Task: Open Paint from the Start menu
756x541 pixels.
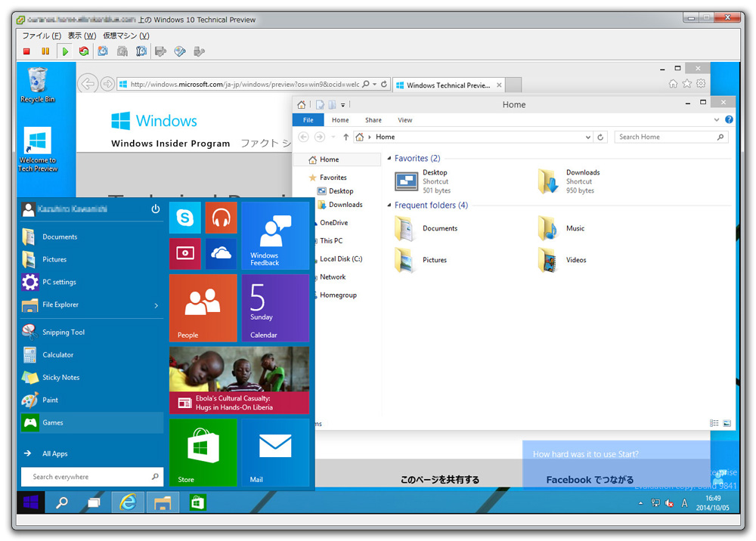Action: pyautogui.click(x=91, y=400)
